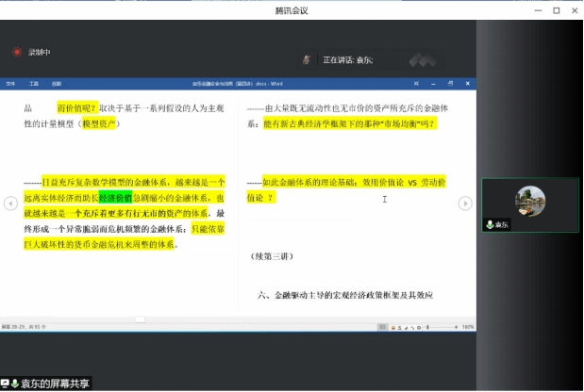
Task: Click heading 金融驱动主导的宏观经济政策框架及其效应
Action: coord(345,295)
